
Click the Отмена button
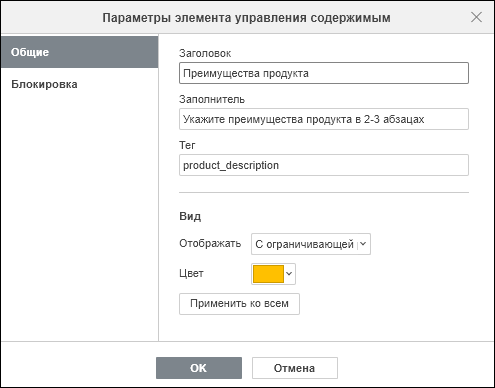pyautogui.click(x=295, y=368)
